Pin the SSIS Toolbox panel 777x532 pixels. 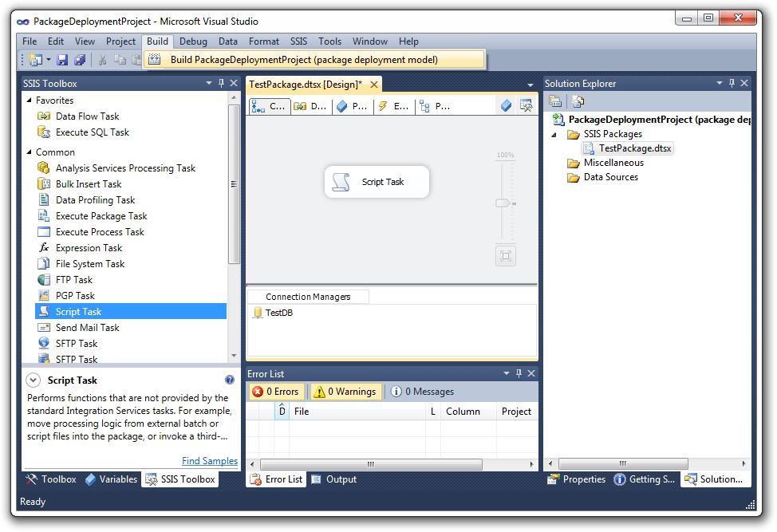tap(222, 83)
